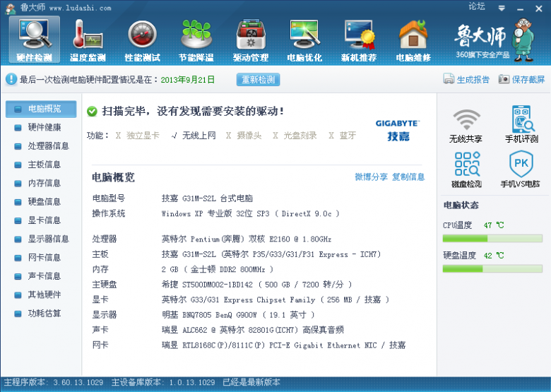Viewport: 551px width, 392px height.
Task: Click 复制信息 copy info link
Action: tap(408, 177)
